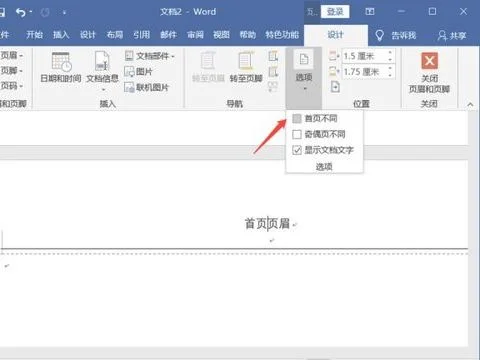
Task: Switch to the 视图 tab
Action: pos(221,35)
